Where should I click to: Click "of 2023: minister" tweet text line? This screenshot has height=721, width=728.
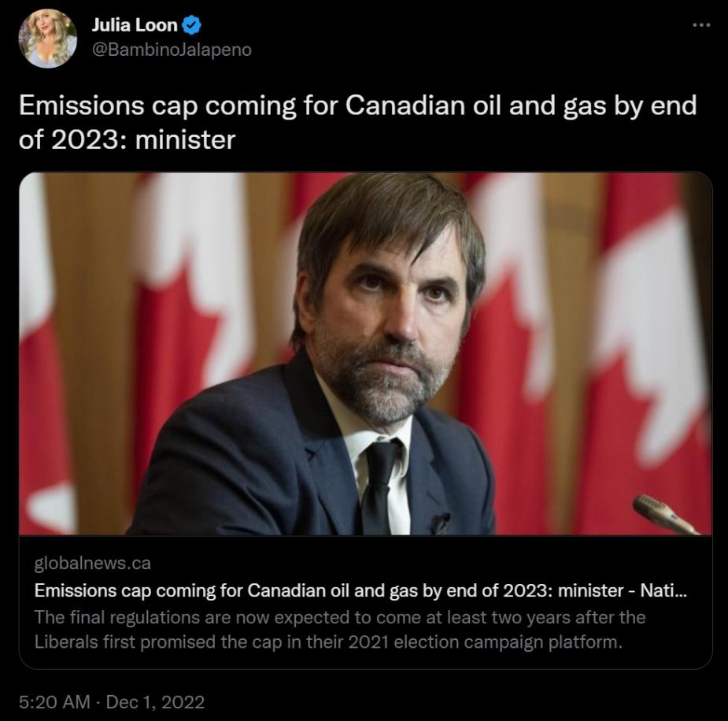pyautogui.click(x=127, y=140)
